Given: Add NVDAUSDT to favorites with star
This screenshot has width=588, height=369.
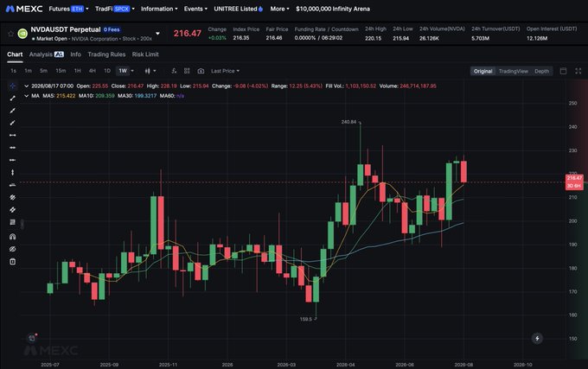Looking at the screenshot, I should coord(11,34).
